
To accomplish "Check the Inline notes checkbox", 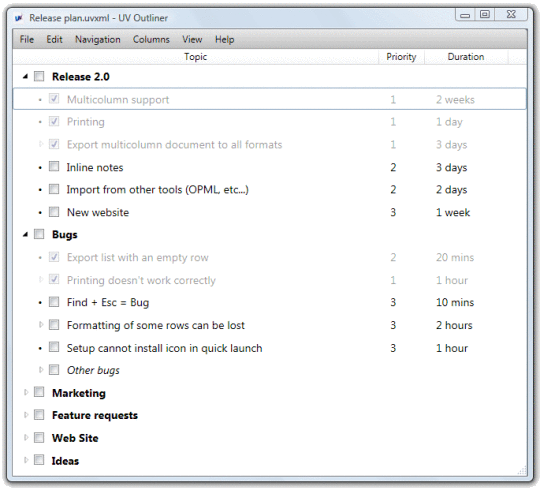I will pyautogui.click(x=54, y=167).
